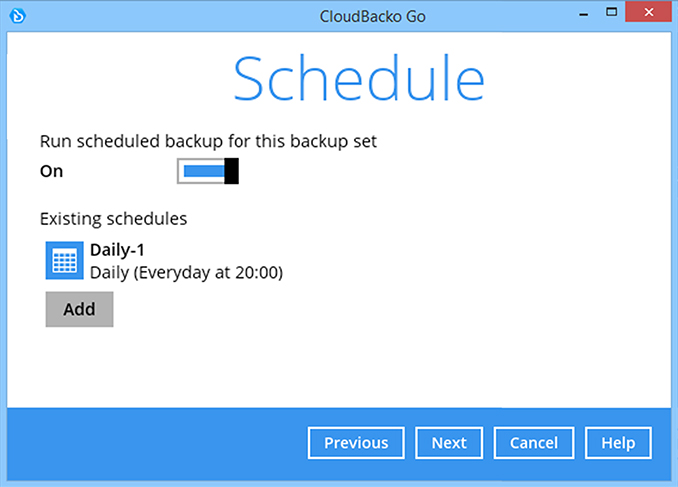Click the calendar icon for Daily-1
The width and height of the screenshot is (678, 487).
(64, 259)
